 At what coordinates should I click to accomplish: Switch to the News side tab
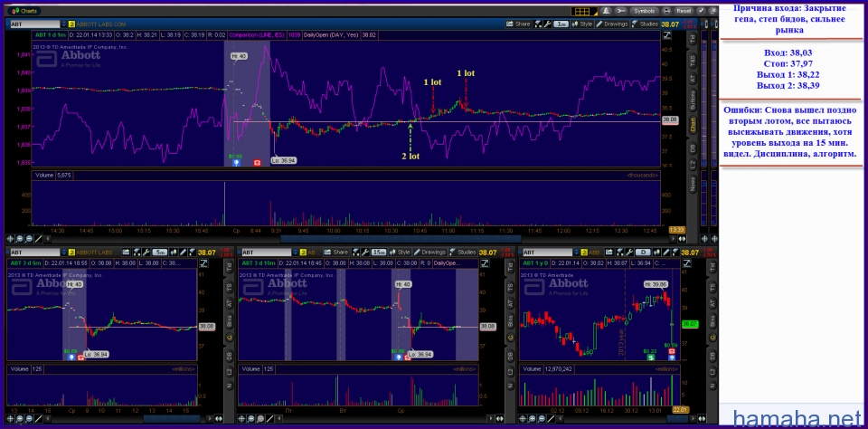[x=693, y=186]
